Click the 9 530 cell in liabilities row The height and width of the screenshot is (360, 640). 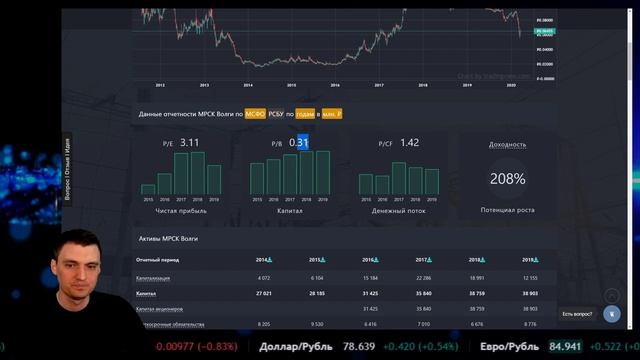pyautogui.click(x=317, y=324)
